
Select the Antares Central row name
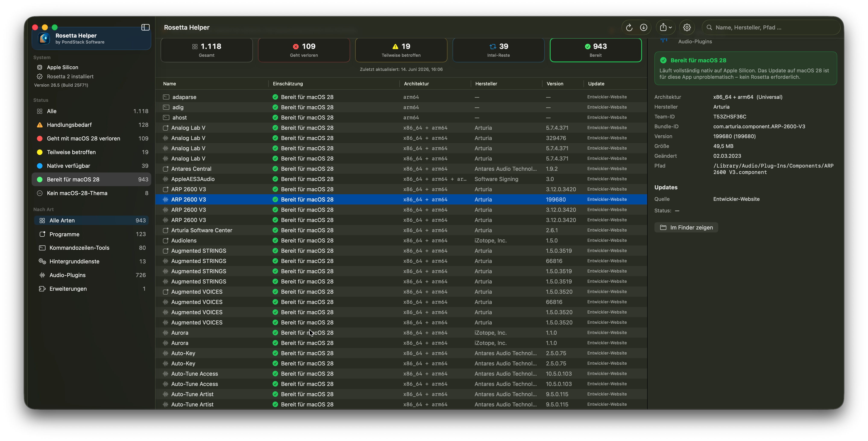pos(191,169)
